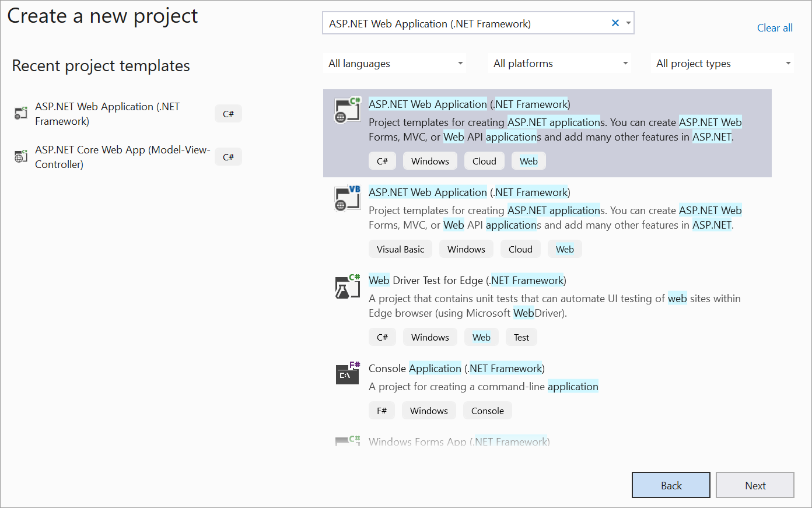Image resolution: width=812 pixels, height=508 pixels.
Task: Click the Next button
Action: tap(755, 485)
